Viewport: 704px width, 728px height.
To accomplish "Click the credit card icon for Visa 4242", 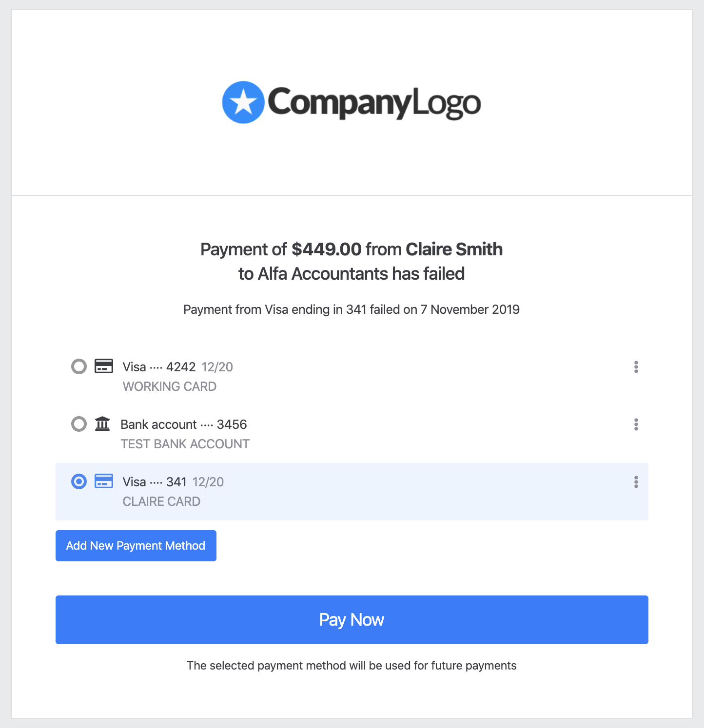I will [103, 366].
